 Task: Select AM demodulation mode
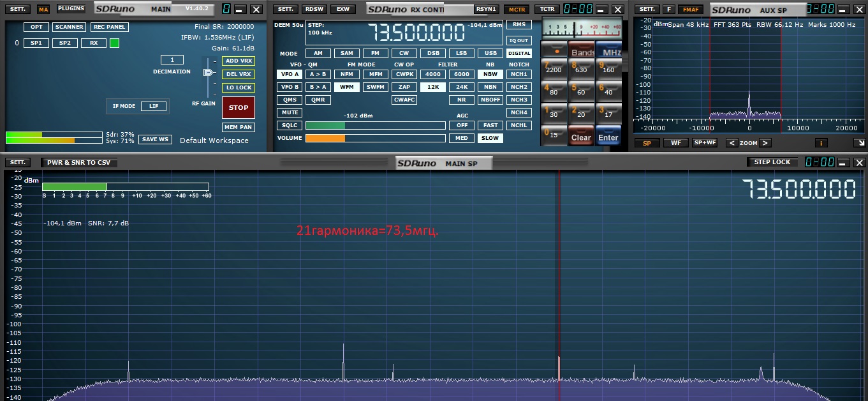(318, 54)
